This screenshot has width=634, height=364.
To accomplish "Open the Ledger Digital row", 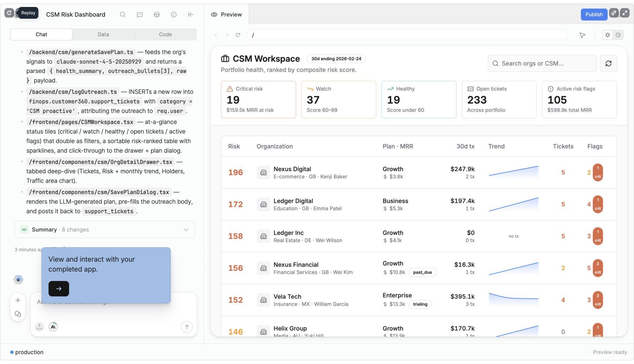I will pos(419,204).
